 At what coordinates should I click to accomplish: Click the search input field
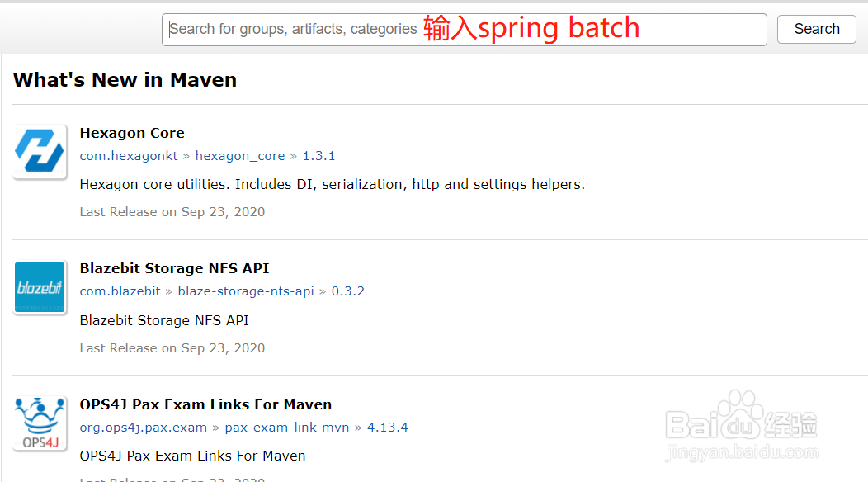point(464,30)
